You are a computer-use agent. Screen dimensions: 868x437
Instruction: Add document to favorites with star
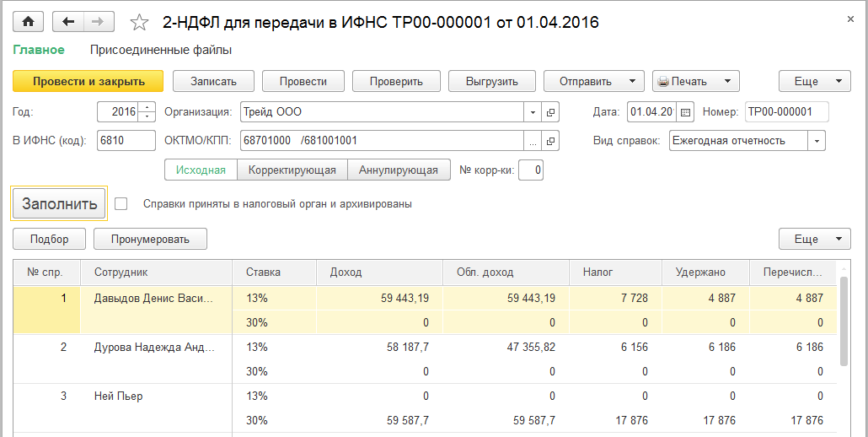point(139,23)
